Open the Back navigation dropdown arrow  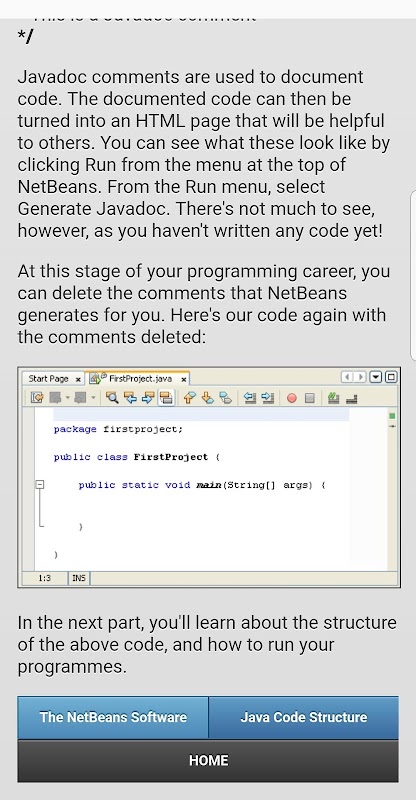(x=67, y=398)
